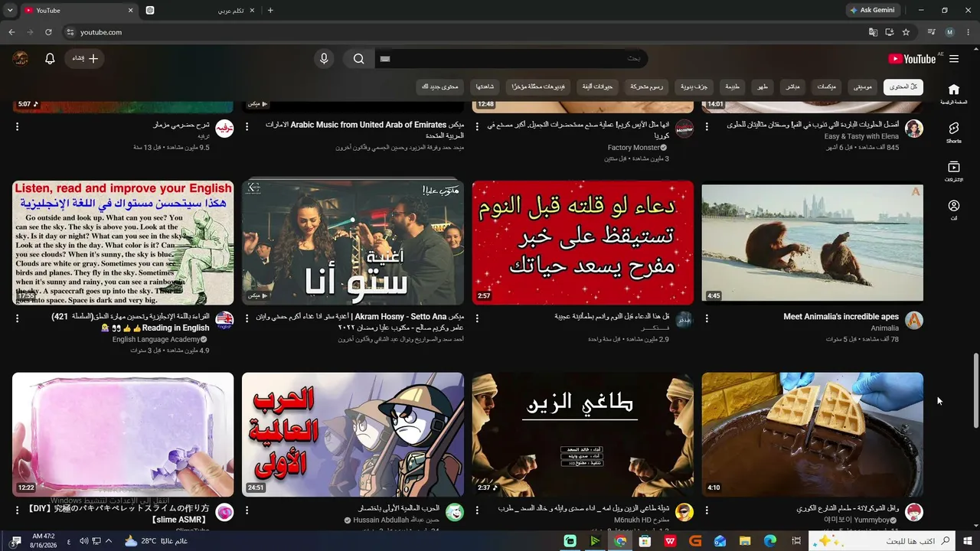
Task: Open the YouTube hamburger guide menu
Action: coord(953,59)
